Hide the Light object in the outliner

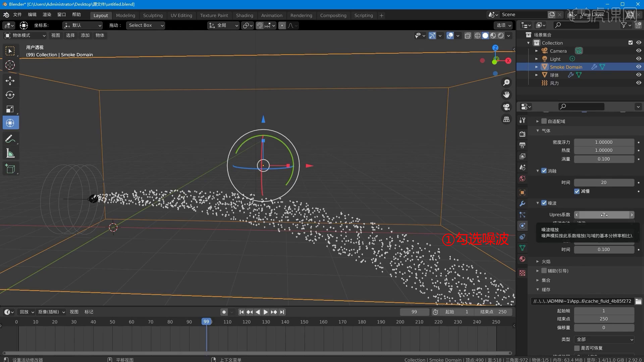(639, 59)
